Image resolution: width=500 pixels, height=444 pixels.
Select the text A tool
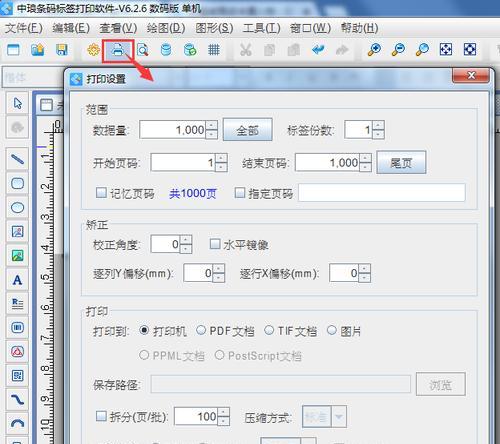(17, 280)
